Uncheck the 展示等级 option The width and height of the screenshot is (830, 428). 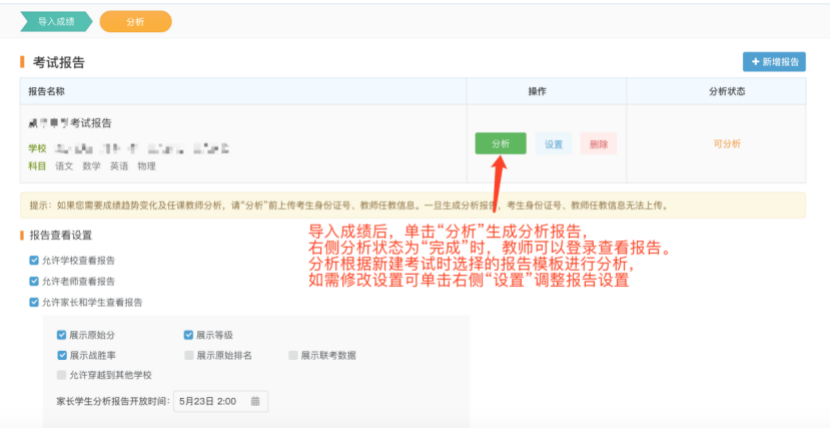tap(189, 335)
